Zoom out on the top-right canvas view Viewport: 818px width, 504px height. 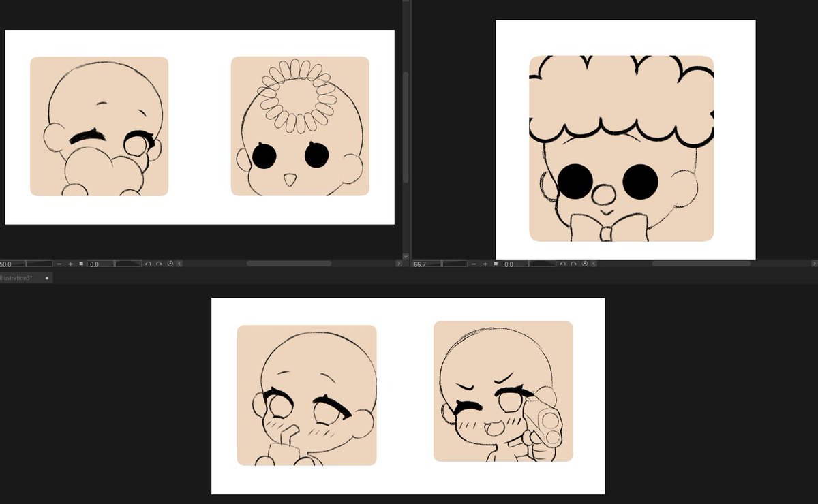point(473,264)
